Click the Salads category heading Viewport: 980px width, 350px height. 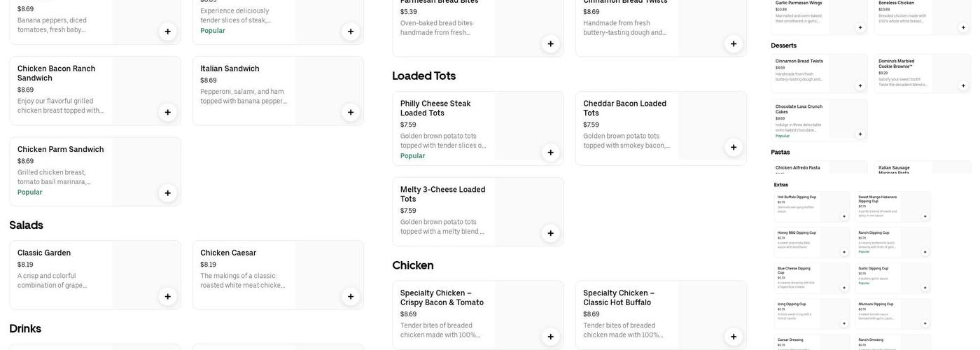click(26, 225)
